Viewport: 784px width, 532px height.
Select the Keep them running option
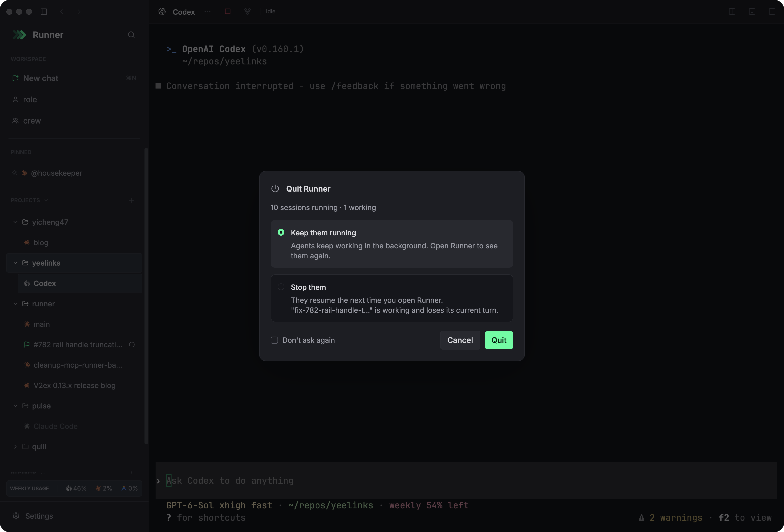pos(392,244)
